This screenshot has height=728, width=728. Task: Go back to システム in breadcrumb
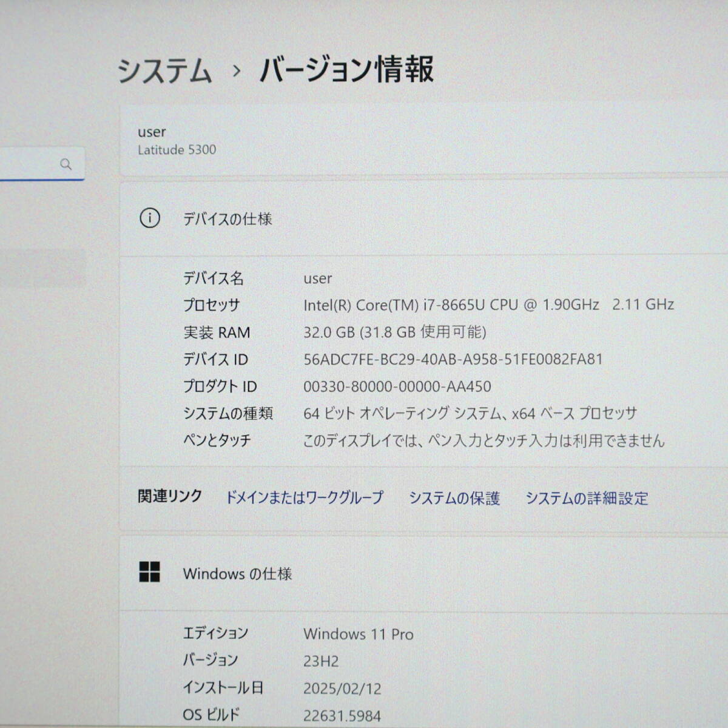[164, 70]
